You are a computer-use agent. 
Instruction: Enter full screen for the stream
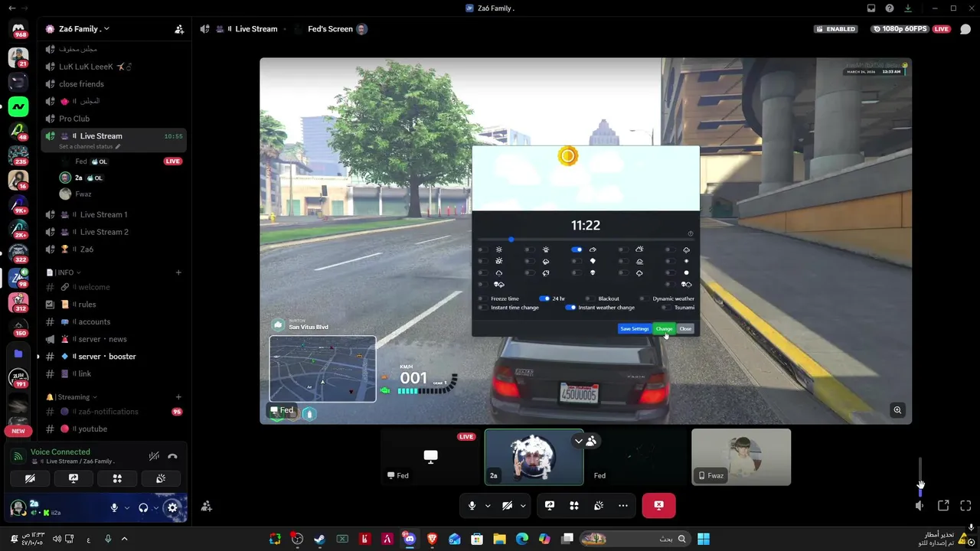965,506
